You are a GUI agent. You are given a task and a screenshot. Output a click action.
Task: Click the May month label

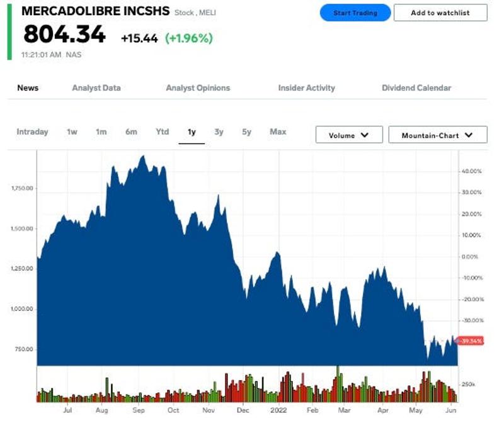click(416, 410)
